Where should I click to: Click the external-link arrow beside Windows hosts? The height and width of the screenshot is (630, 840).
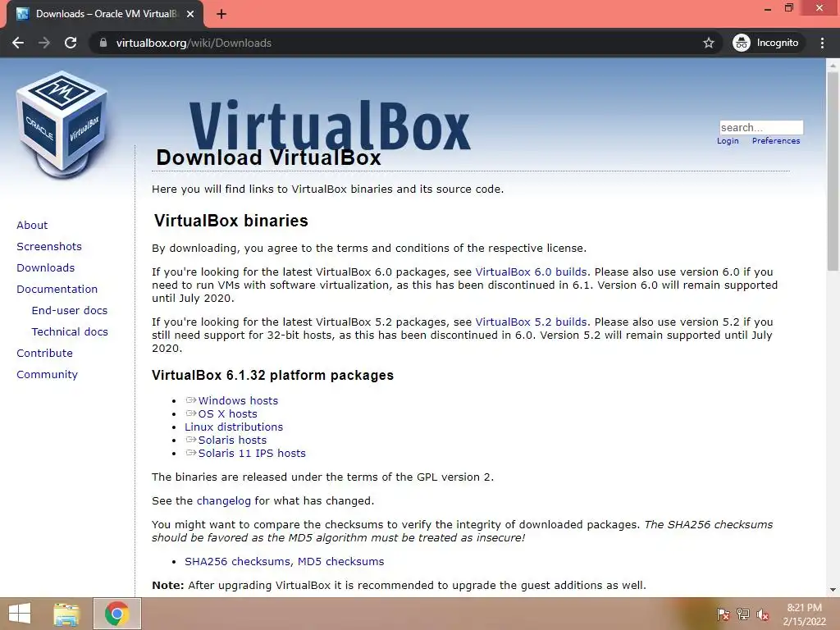tap(190, 400)
